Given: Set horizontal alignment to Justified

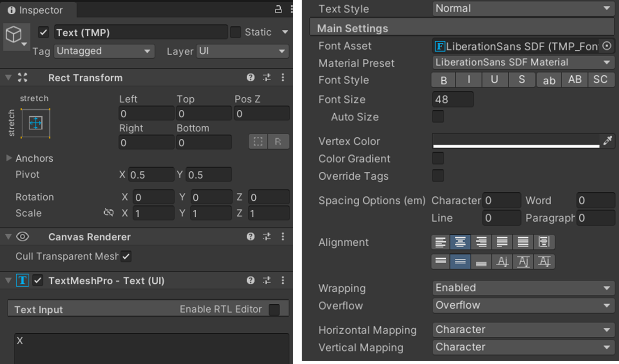Looking at the screenshot, I should coord(502,242).
